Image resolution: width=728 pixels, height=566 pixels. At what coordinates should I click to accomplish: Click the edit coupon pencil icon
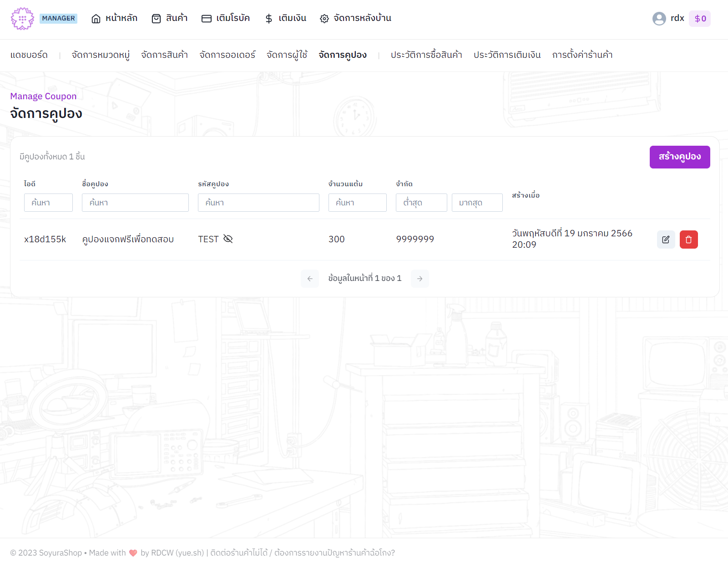pyautogui.click(x=666, y=240)
